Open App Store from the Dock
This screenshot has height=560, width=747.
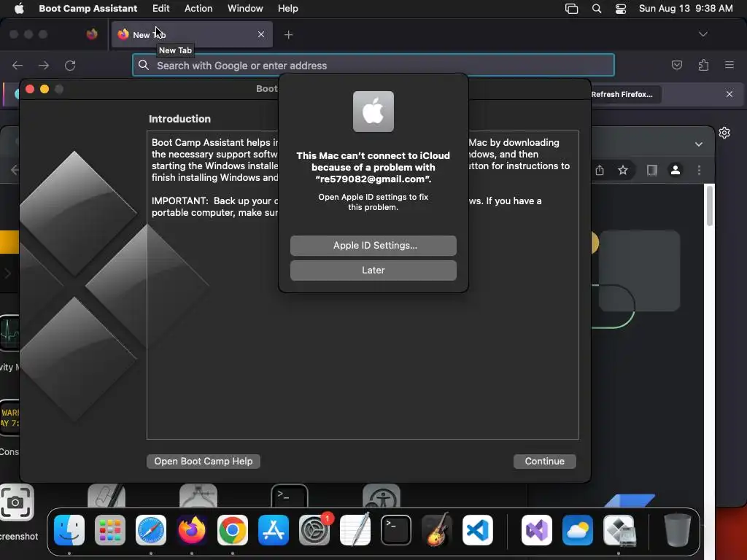click(x=274, y=530)
